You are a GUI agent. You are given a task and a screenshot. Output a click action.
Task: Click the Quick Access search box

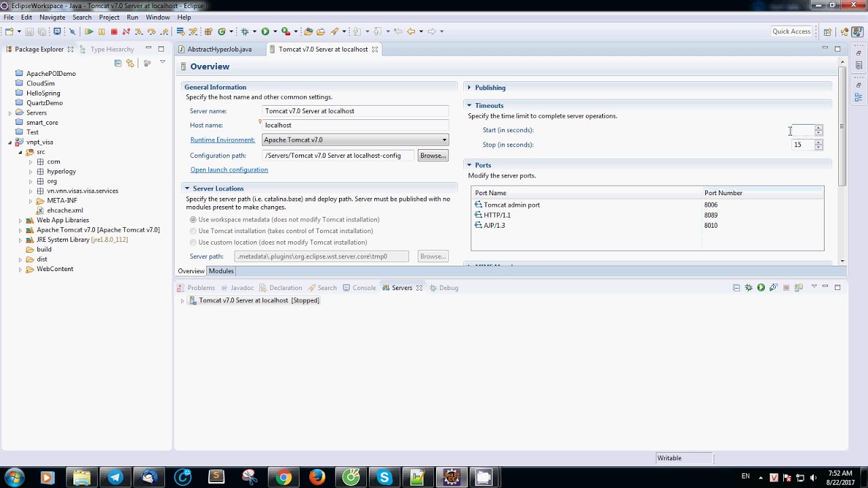tap(791, 32)
